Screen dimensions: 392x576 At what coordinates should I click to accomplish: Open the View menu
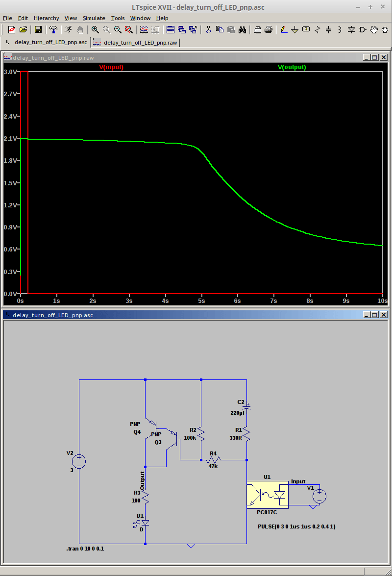[x=71, y=18]
